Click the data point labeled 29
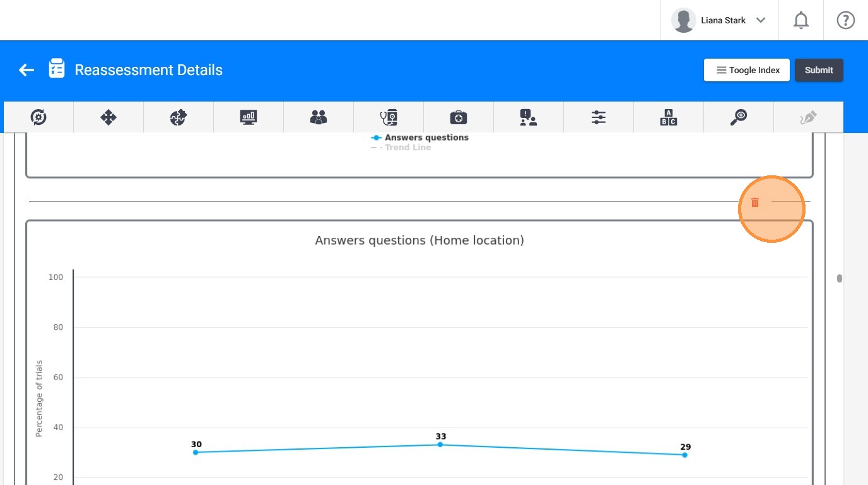This screenshot has height=485, width=868. coord(685,455)
